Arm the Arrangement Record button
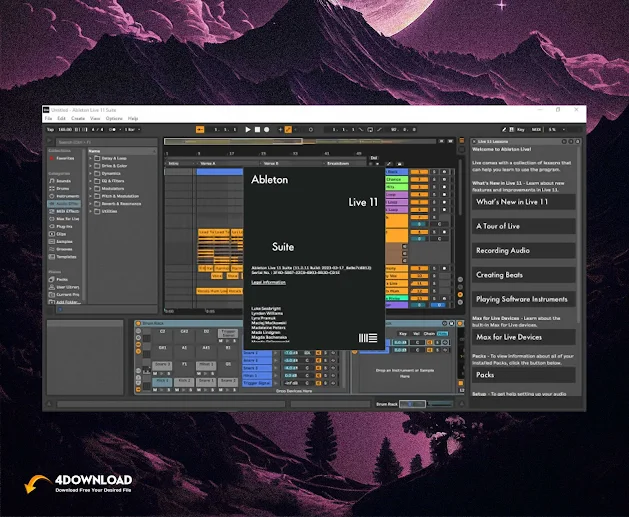The image size is (629, 517). [266, 130]
